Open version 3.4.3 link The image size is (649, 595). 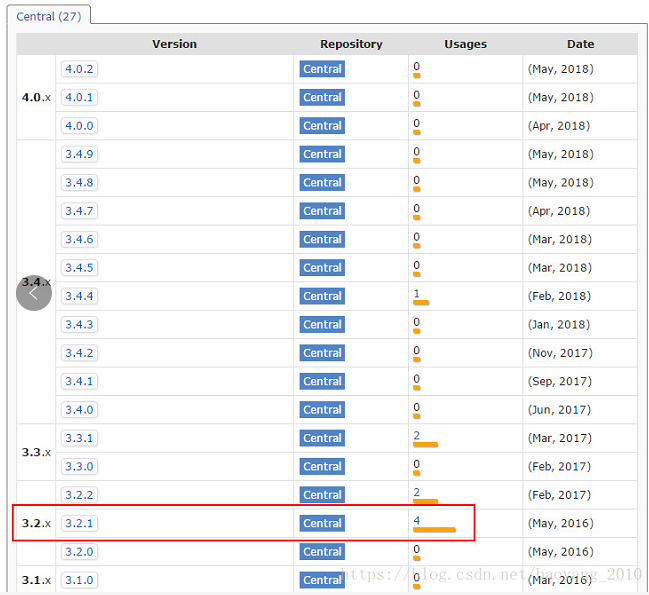(79, 324)
